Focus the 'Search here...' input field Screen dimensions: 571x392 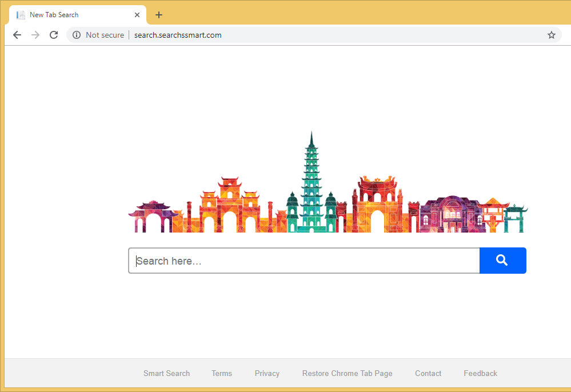coord(304,261)
